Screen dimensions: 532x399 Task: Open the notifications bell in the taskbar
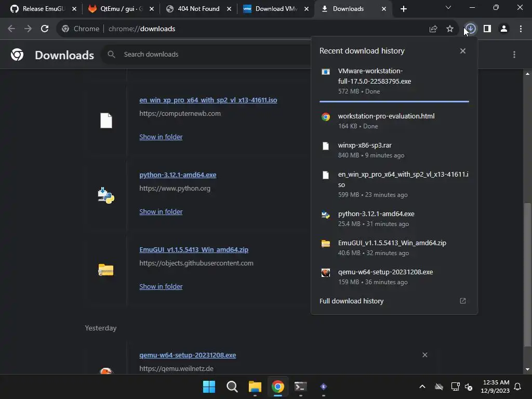(518, 387)
